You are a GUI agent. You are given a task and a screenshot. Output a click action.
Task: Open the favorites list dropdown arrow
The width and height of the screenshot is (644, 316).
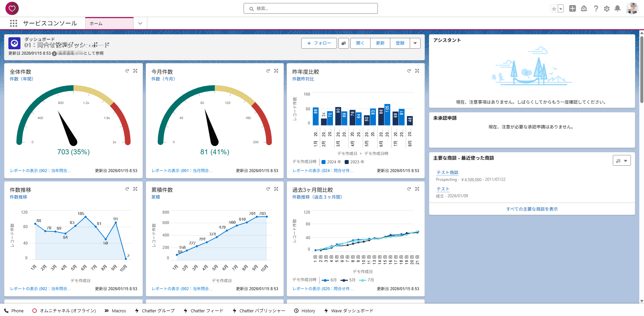pyautogui.click(x=561, y=9)
